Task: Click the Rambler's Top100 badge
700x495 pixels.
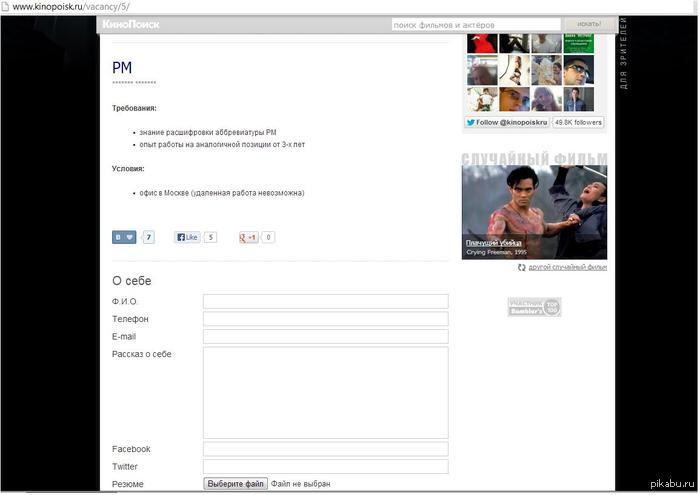Action: (534, 307)
